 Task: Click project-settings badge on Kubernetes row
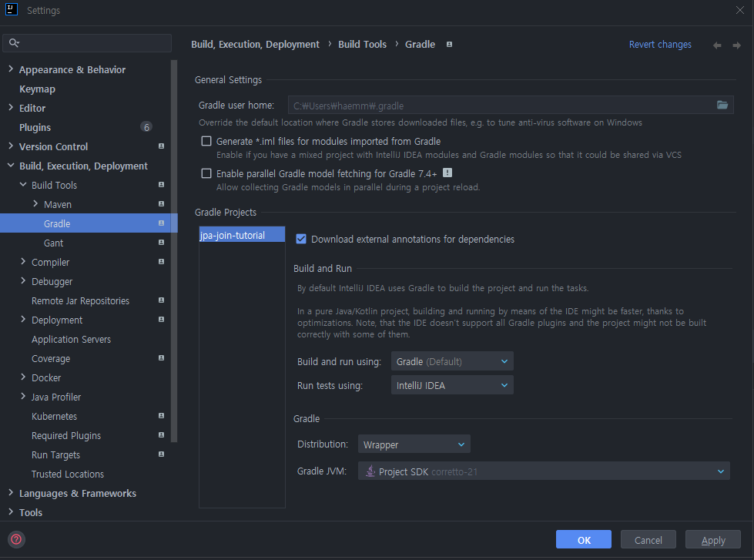click(161, 416)
